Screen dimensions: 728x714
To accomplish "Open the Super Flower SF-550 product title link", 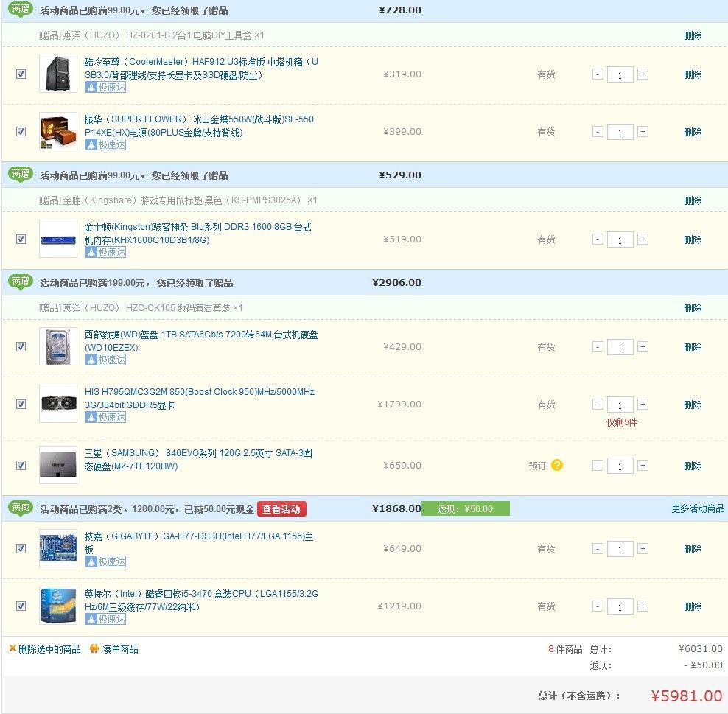I will (x=199, y=126).
